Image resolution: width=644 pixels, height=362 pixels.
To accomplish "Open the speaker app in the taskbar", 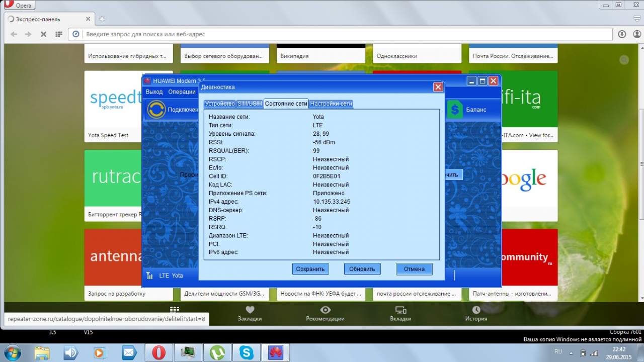I will click(x=71, y=352).
